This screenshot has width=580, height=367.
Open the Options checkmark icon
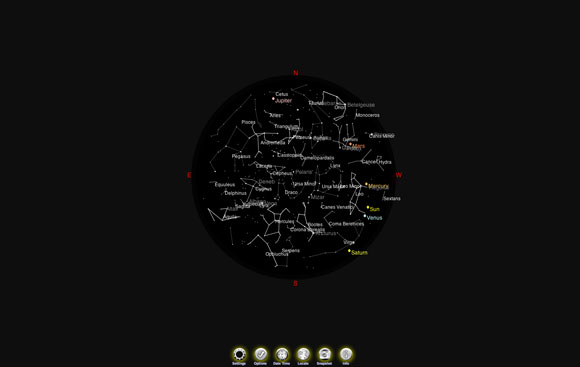[260, 354]
